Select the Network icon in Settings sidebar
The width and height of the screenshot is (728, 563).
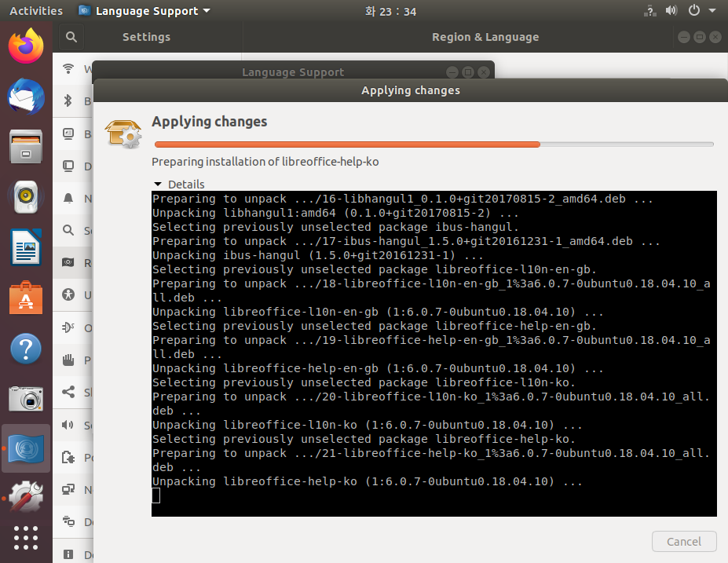[x=68, y=489]
